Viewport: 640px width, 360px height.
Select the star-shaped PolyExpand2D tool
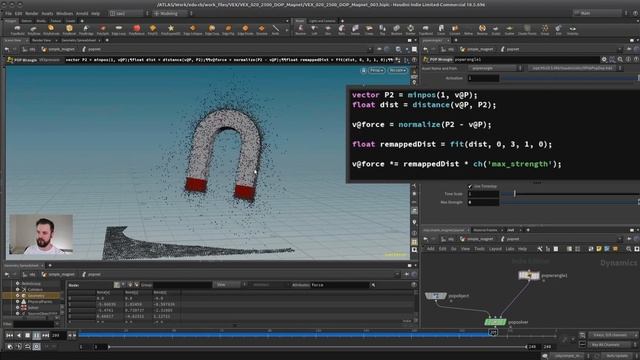(171, 29)
